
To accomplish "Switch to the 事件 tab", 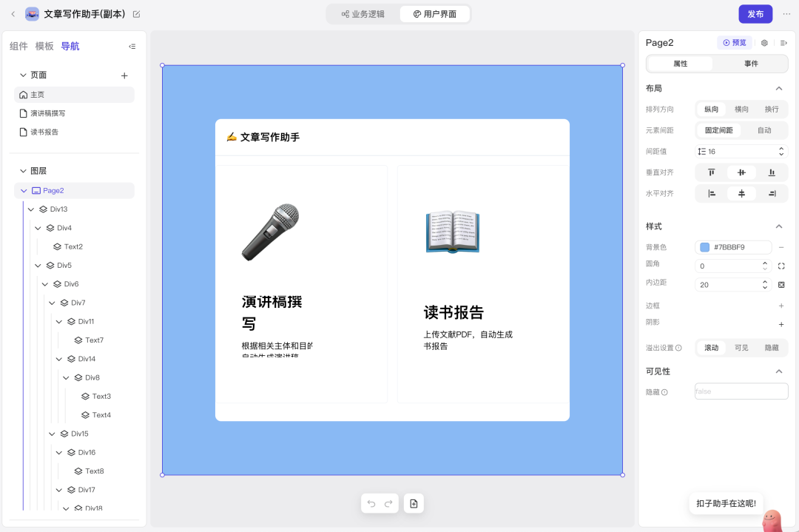I will tap(751, 64).
